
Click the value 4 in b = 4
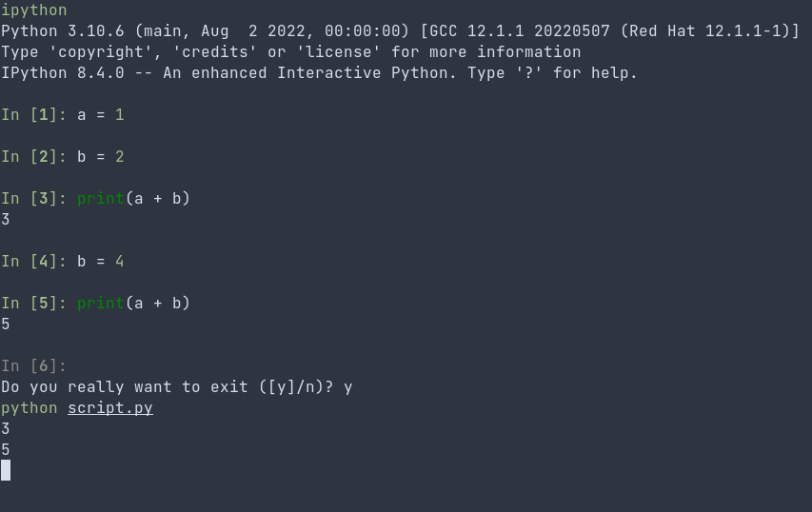point(120,261)
